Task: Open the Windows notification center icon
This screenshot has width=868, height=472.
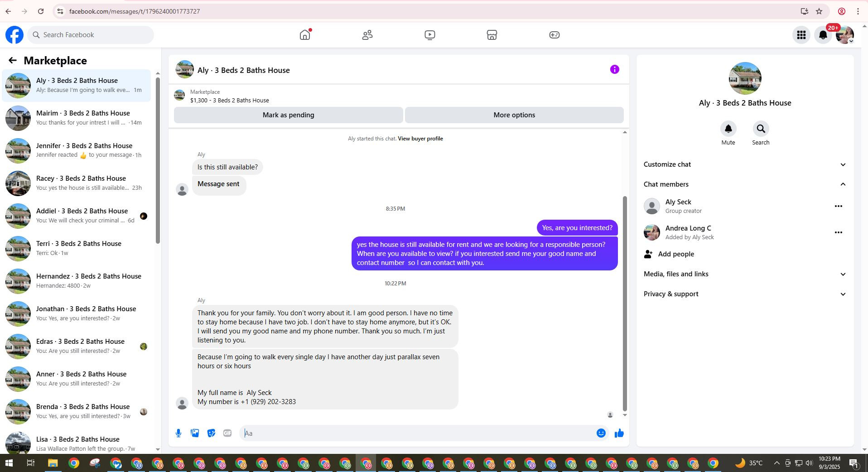Action: click(854, 463)
